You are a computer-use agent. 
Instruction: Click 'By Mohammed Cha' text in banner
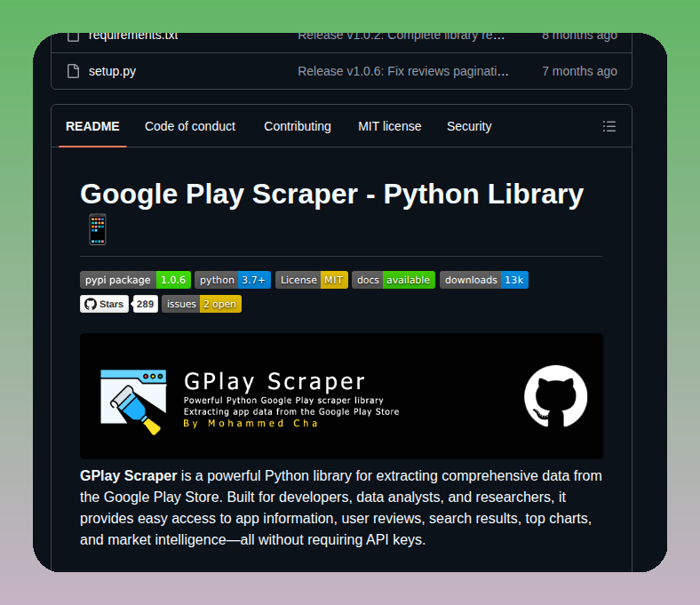coord(251,423)
